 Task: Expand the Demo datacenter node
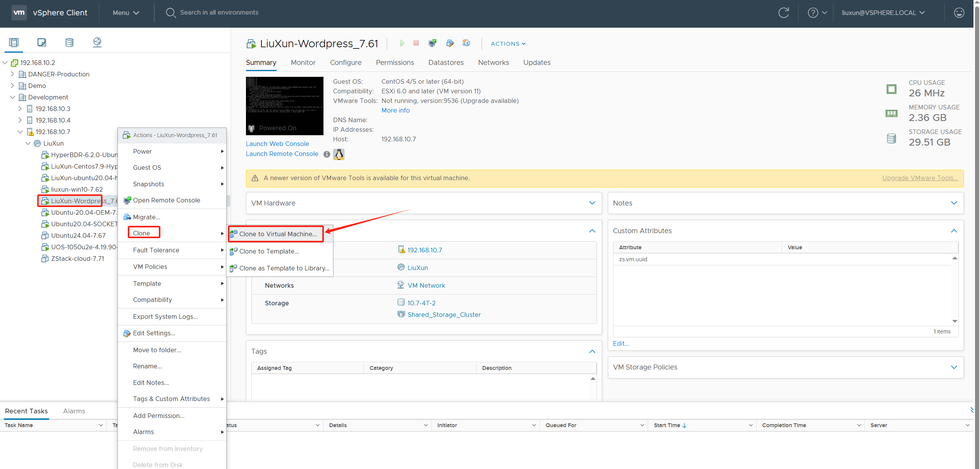click(12, 86)
